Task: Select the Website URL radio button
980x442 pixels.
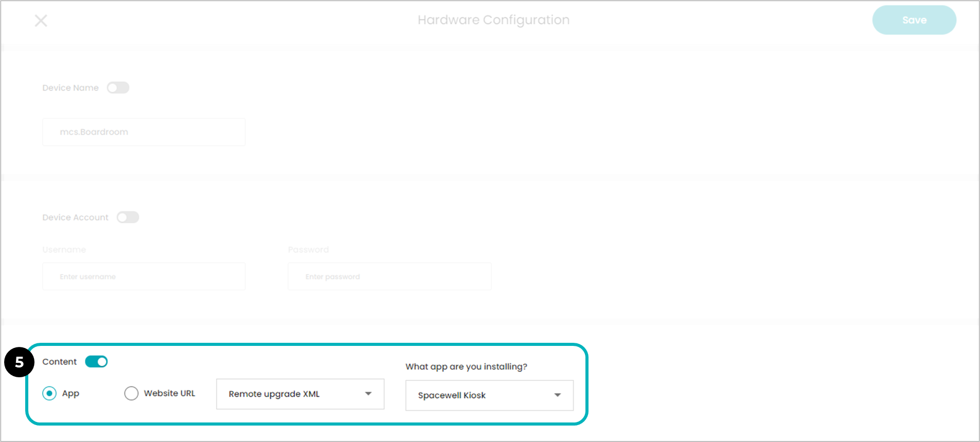Action: 131,394
